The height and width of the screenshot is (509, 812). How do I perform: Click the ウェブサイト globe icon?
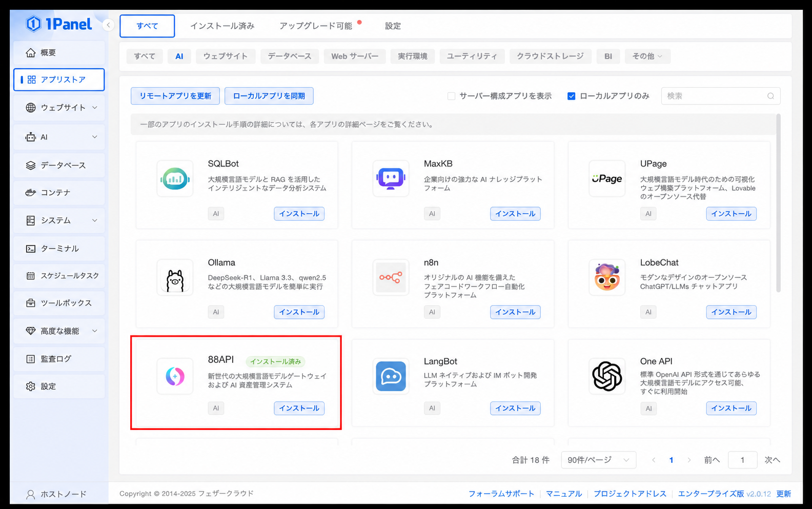(x=31, y=108)
